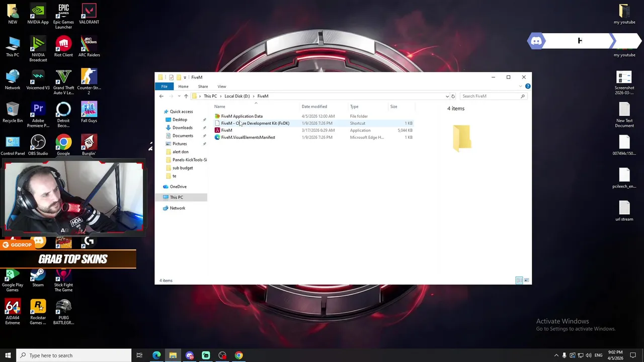
Task: Open the NVIDIA App desktop icon
Action: [38, 15]
